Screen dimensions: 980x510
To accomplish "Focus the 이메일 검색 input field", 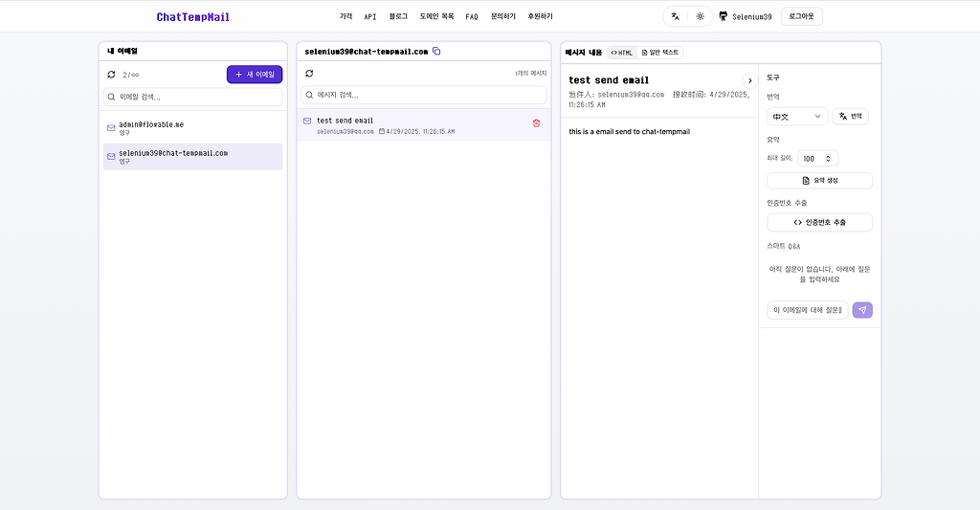I will 192,97.
